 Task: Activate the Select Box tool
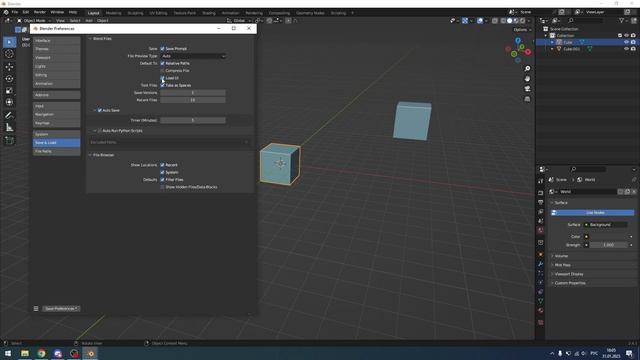point(9,42)
